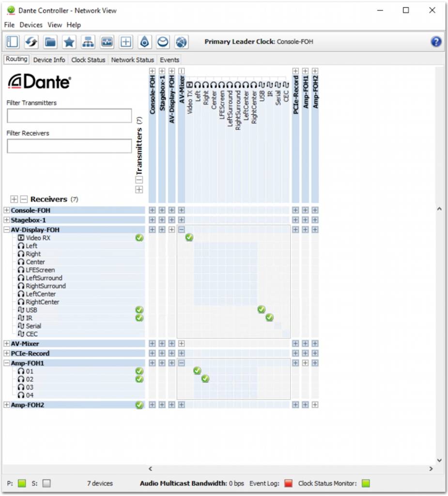Open help with the blue question icon

pos(436,42)
